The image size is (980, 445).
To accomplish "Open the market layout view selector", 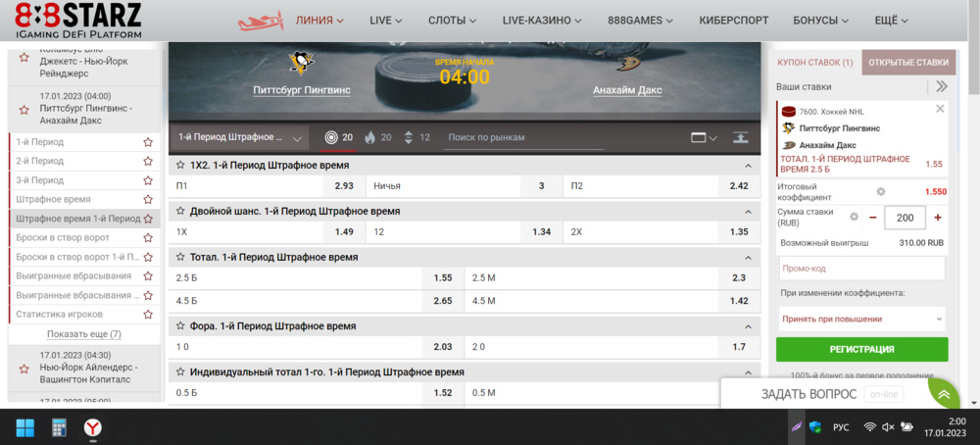I will pos(704,137).
